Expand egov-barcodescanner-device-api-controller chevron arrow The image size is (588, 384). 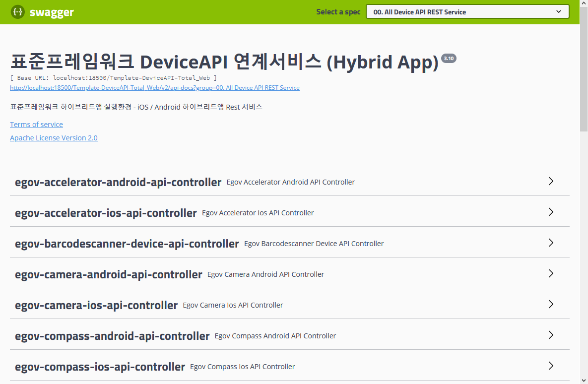[550, 243]
